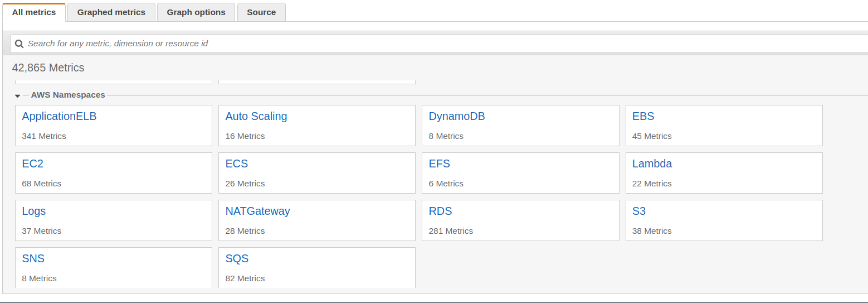
Task: Open the ECS namespace
Action: click(237, 164)
